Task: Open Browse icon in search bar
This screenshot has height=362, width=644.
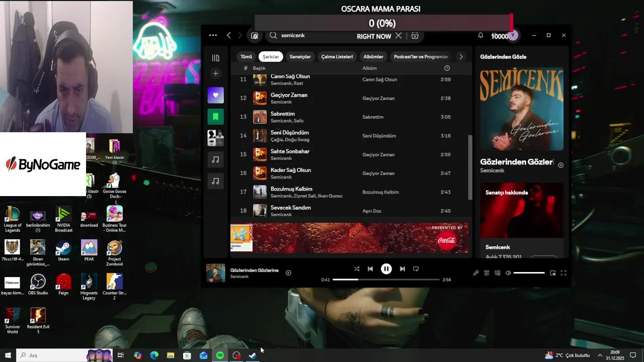Action: (415, 36)
